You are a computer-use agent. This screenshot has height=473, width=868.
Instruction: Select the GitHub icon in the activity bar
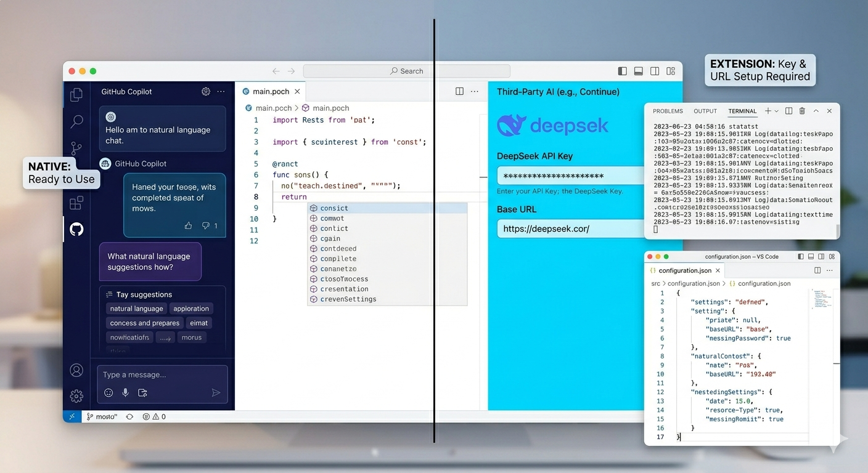pos(76,230)
